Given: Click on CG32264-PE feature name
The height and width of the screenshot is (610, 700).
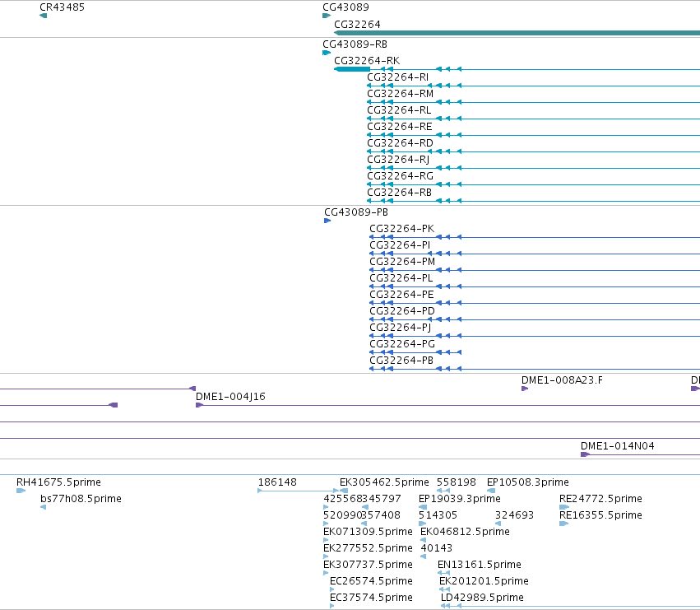Looking at the screenshot, I should click(x=401, y=295).
